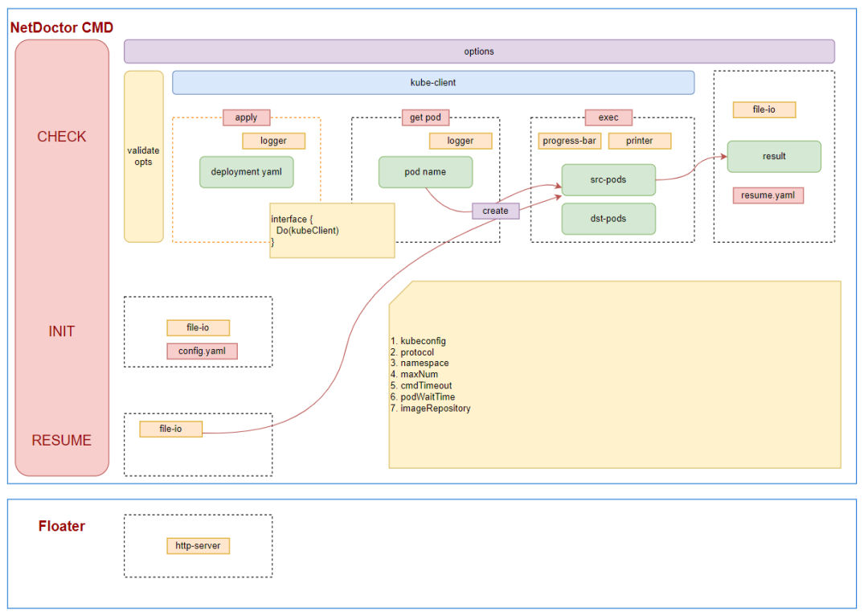Select the blue kube-client bar
Image resolution: width=868 pixels, height=616 pixels.
433,83
